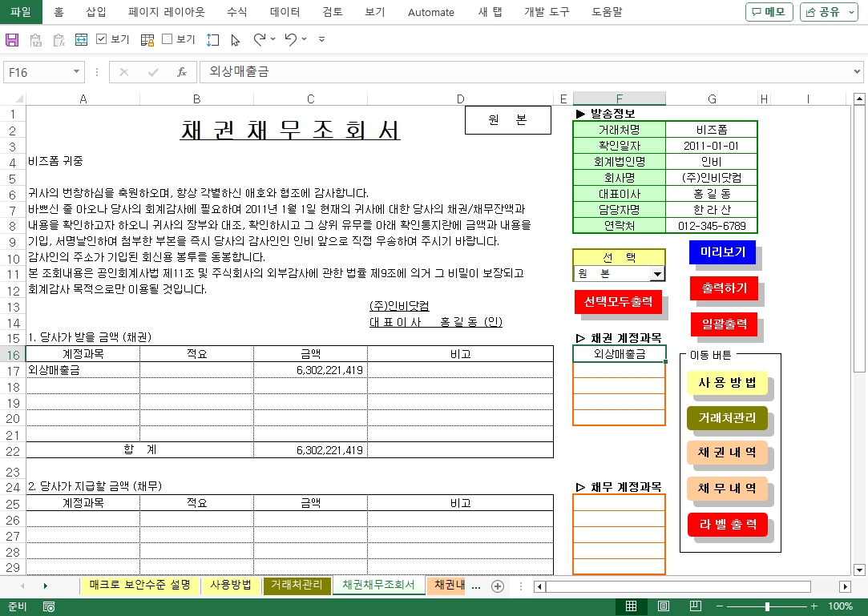Click the Undo arrow icon
868x616 pixels.
[290, 39]
